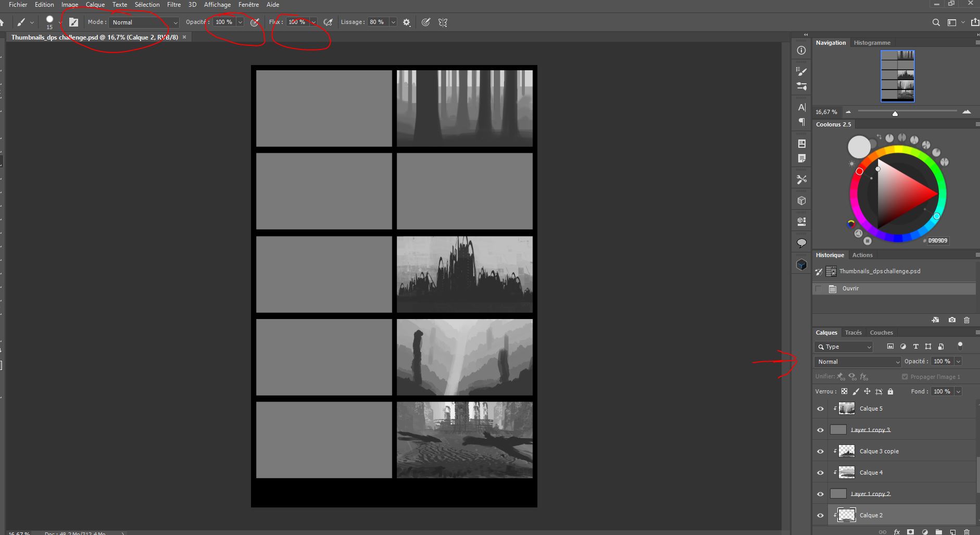Open the Filtre menu
The width and height of the screenshot is (980, 535).
click(173, 5)
